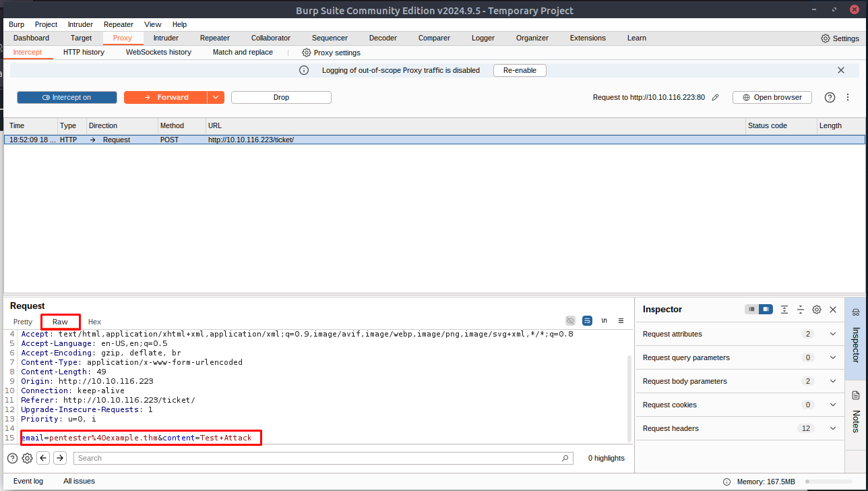
Task: Open the help question mark icon near Open browser
Action: point(830,98)
